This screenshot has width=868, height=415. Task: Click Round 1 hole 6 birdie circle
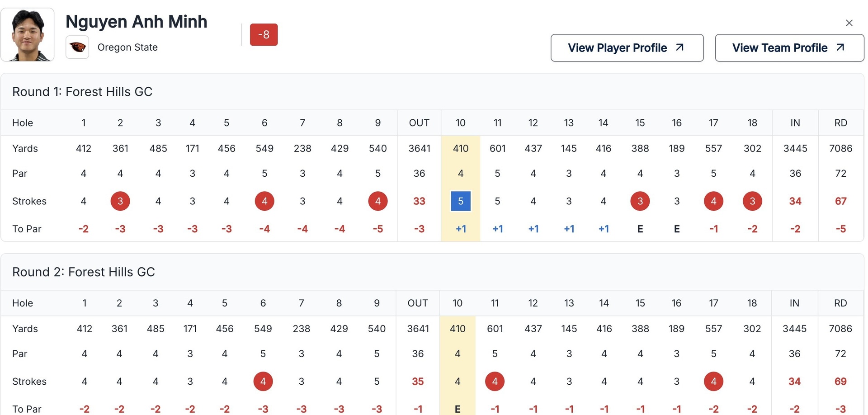264,201
